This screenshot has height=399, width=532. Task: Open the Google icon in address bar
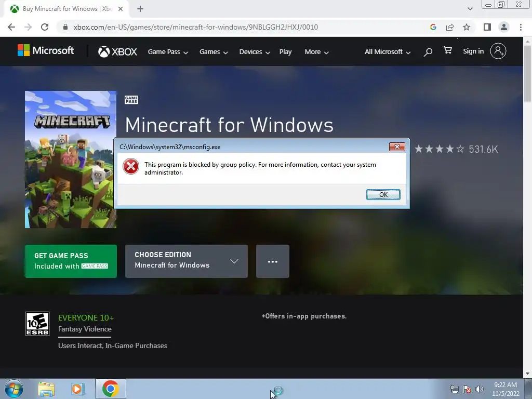[x=433, y=27]
